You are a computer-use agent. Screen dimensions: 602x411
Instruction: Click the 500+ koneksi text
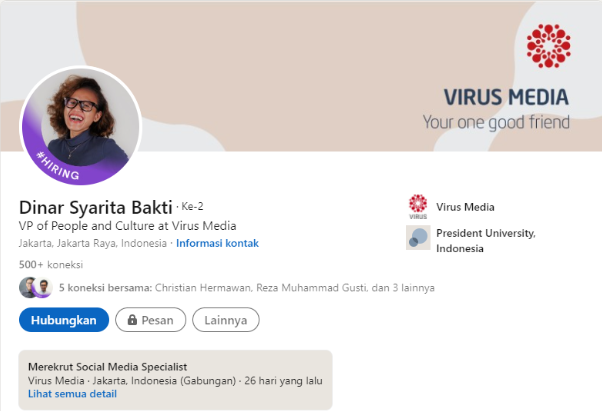(51, 264)
